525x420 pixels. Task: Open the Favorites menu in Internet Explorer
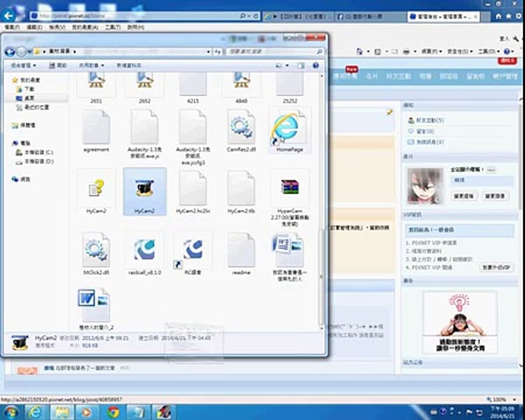[85, 27]
